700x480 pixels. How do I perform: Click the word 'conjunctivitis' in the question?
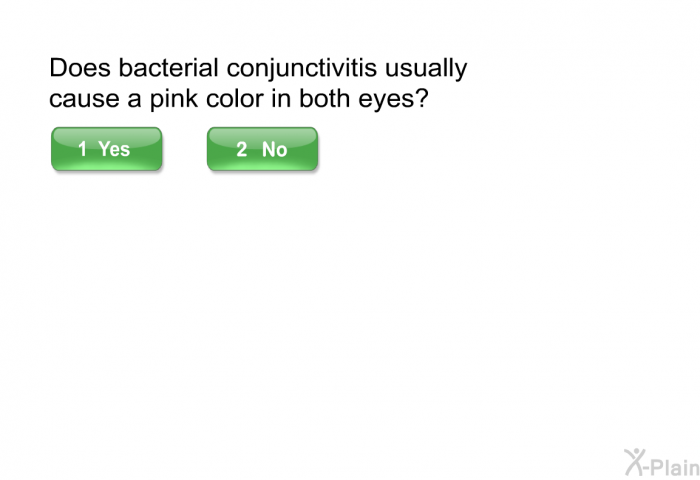tap(302, 69)
